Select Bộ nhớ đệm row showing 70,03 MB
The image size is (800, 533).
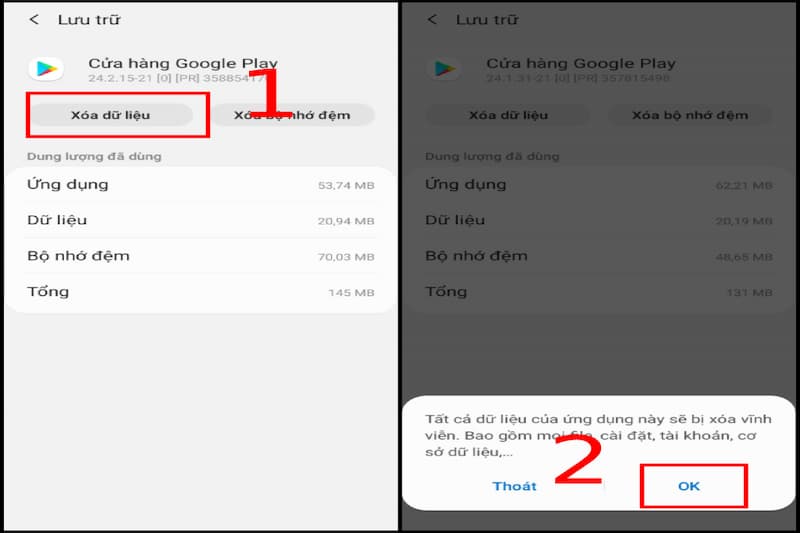(201, 256)
